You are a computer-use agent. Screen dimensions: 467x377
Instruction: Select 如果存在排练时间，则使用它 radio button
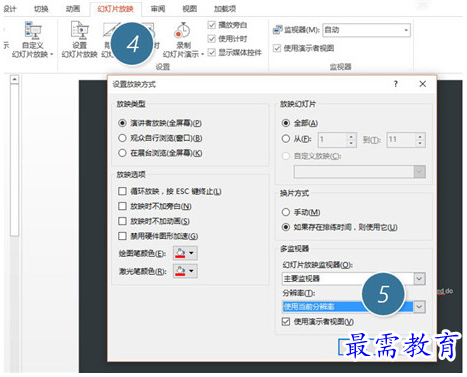click(x=286, y=227)
